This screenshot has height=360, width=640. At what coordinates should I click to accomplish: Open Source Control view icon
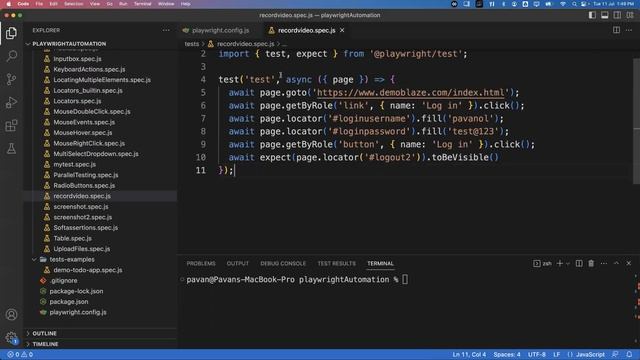11,79
